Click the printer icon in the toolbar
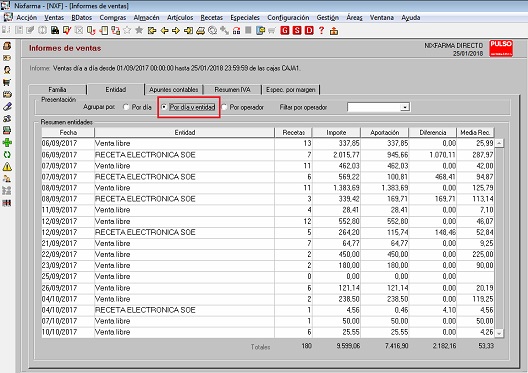Image resolution: width=528 pixels, height=373 pixels. [x=200, y=31]
